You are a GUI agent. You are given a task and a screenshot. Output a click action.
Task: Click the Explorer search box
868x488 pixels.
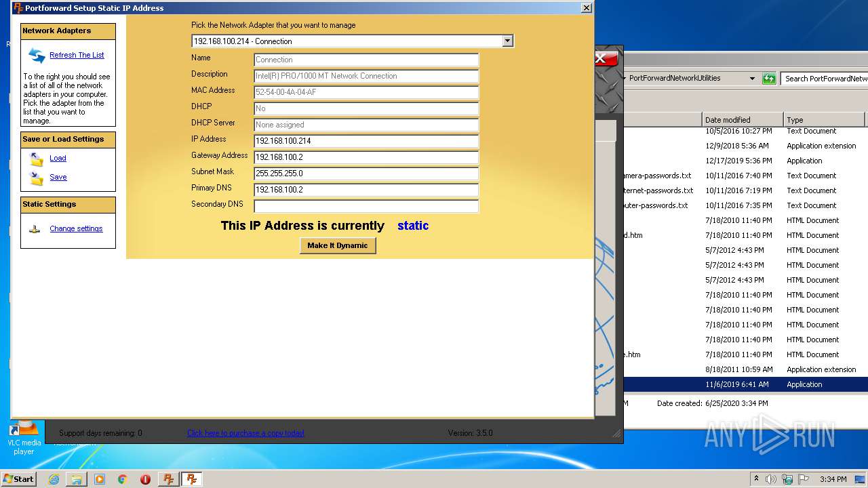[x=824, y=79]
